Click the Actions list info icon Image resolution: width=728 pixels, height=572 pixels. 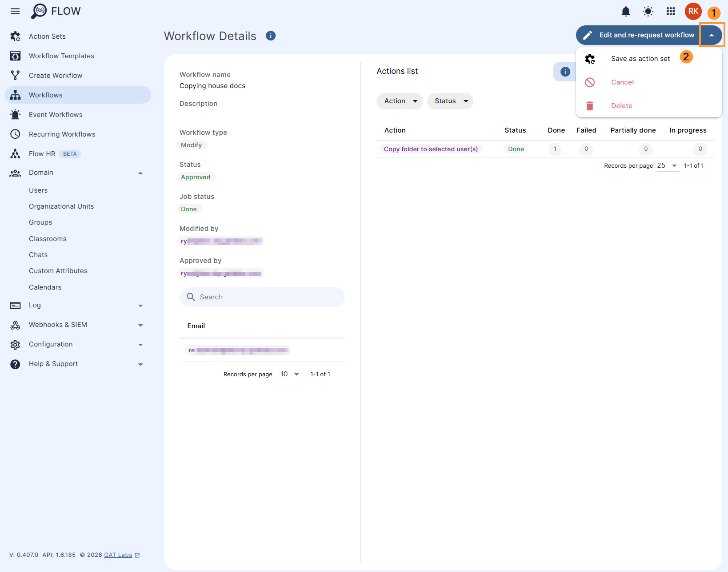pos(565,72)
